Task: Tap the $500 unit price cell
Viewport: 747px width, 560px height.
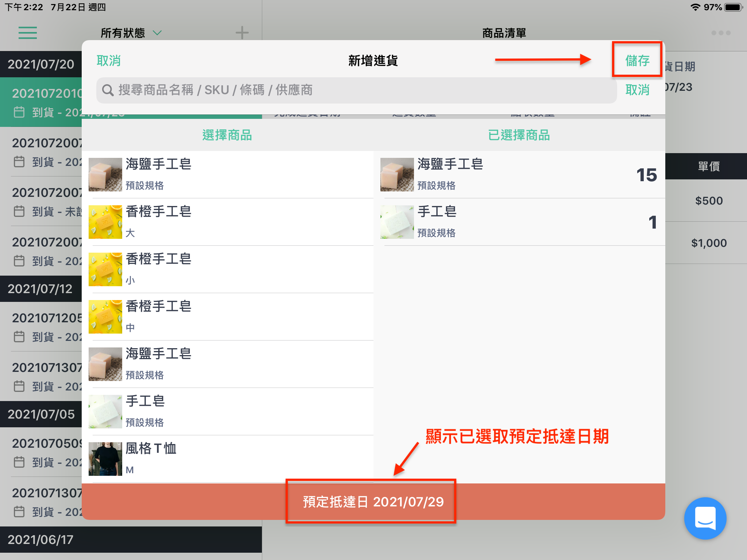Action: pos(709,201)
